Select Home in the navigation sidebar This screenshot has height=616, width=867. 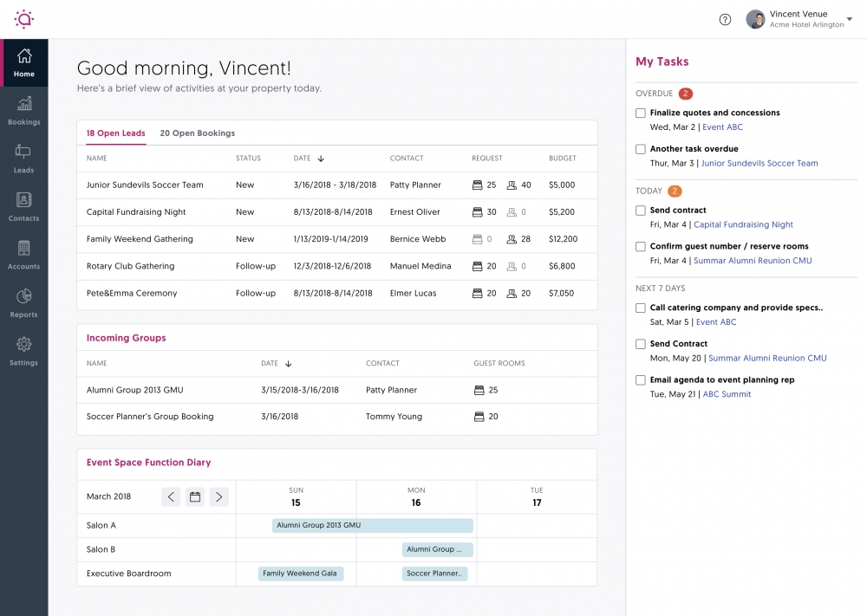[23, 63]
